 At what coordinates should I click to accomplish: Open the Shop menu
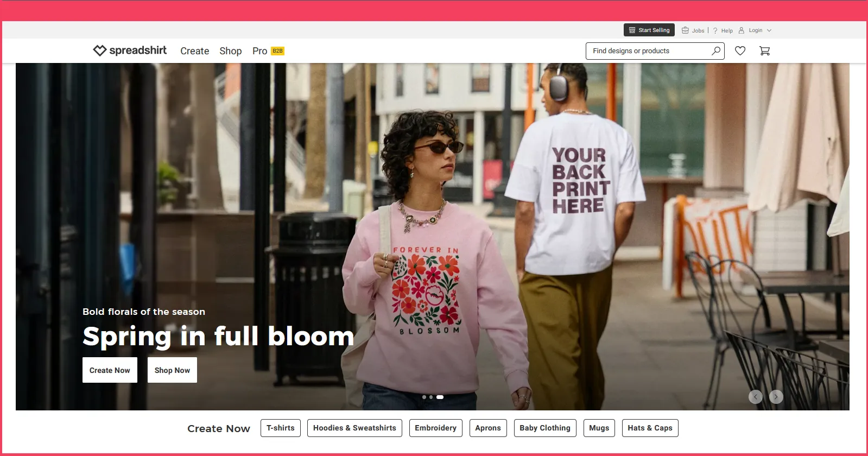point(230,51)
